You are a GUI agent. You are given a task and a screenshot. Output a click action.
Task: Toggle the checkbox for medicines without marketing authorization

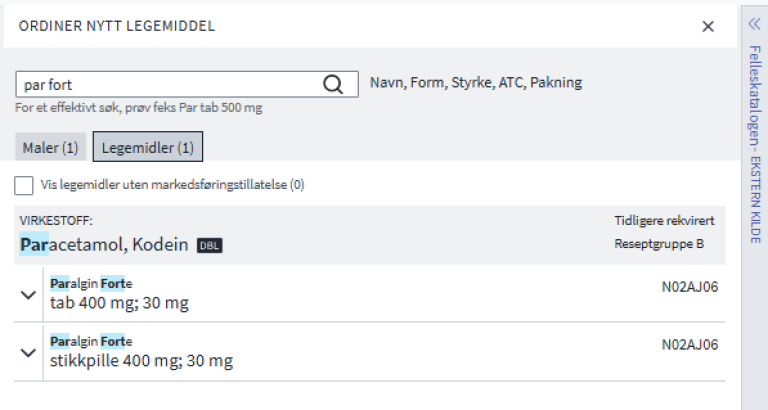coord(24,185)
